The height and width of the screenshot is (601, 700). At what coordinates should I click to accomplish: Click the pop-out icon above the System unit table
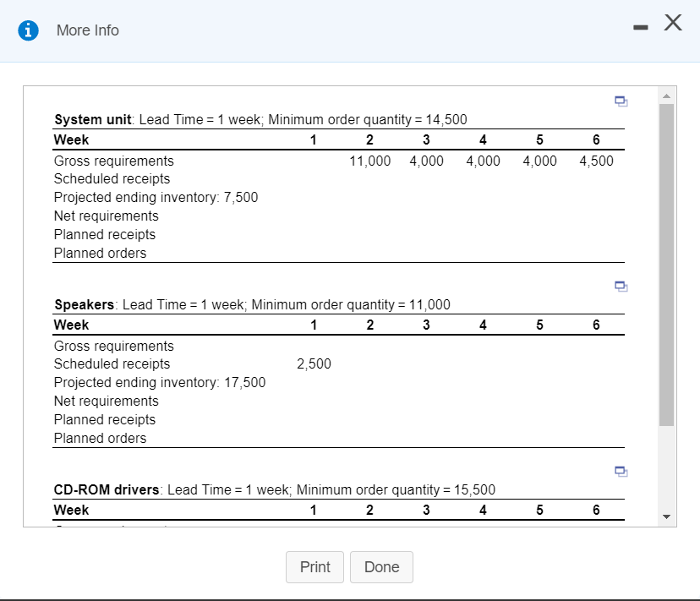[x=621, y=101]
